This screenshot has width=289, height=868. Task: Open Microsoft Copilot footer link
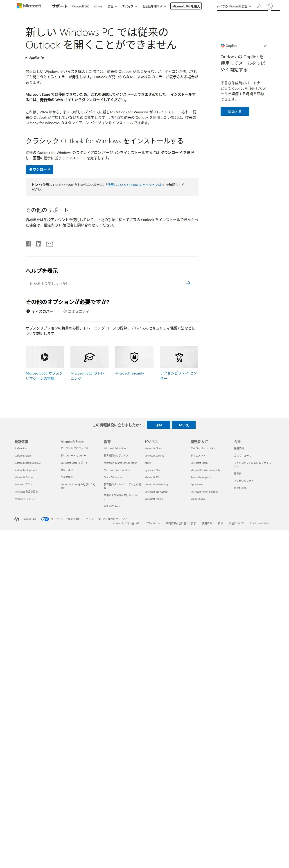[24, 477]
